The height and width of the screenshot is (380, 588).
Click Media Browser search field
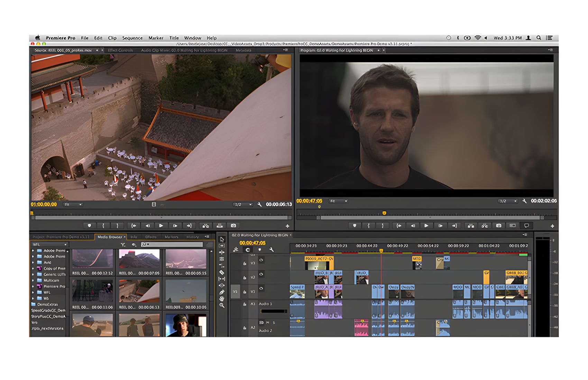pos(172,244)
